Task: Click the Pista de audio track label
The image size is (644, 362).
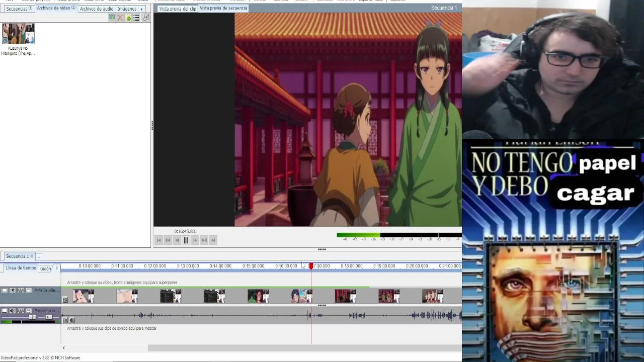Action: coord(47,311)
